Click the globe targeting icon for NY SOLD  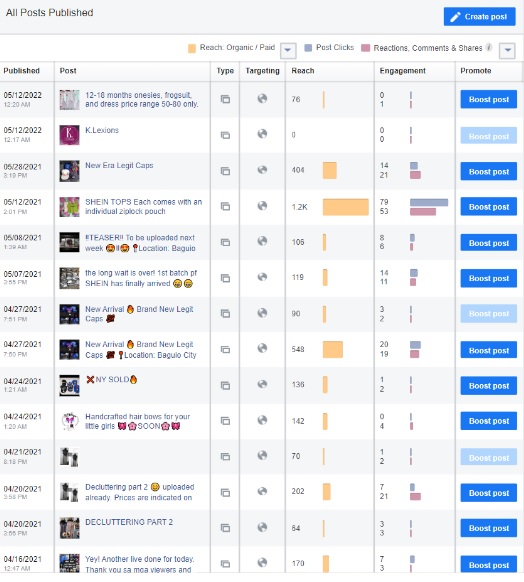coord(262,384)
